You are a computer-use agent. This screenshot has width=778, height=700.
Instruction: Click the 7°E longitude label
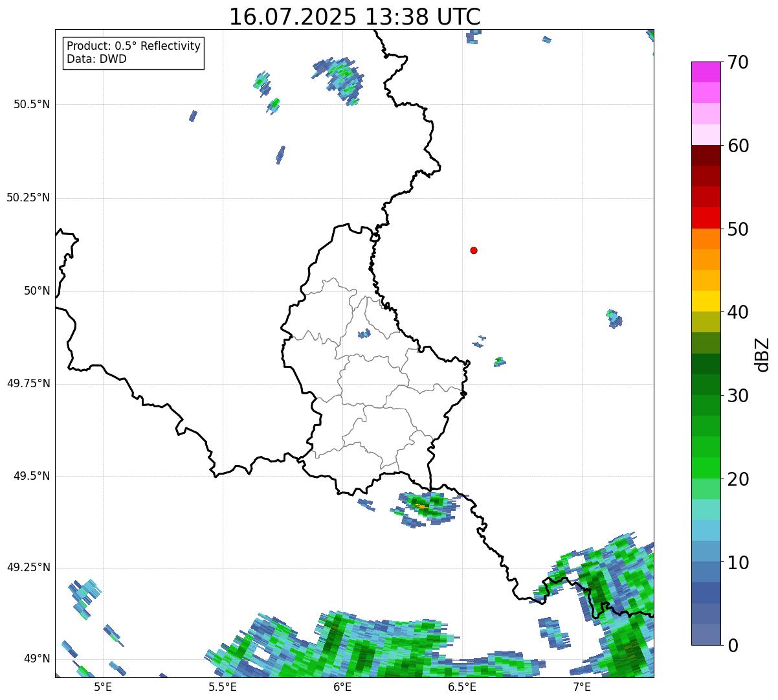[x=582, y=687]
